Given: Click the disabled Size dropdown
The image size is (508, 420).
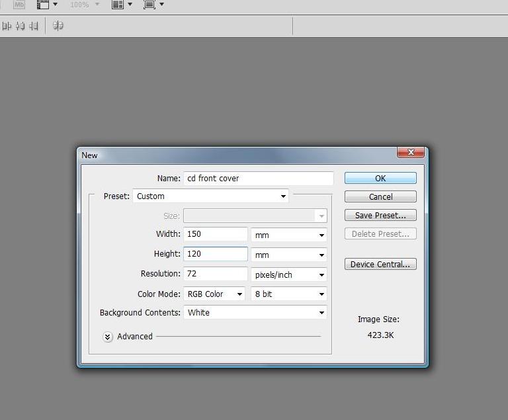Looking at the screenshot, I should [255, 216].
